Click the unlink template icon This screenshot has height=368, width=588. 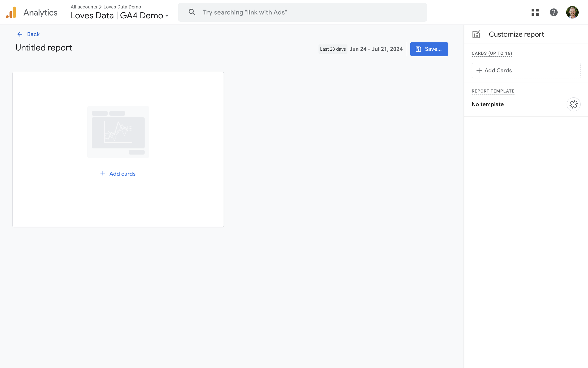click(x=573, y=104)
